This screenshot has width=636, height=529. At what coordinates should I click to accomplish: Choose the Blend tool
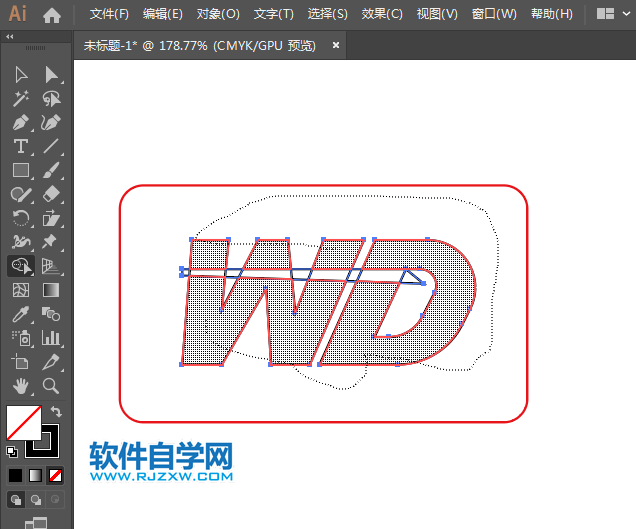[51, 314]
